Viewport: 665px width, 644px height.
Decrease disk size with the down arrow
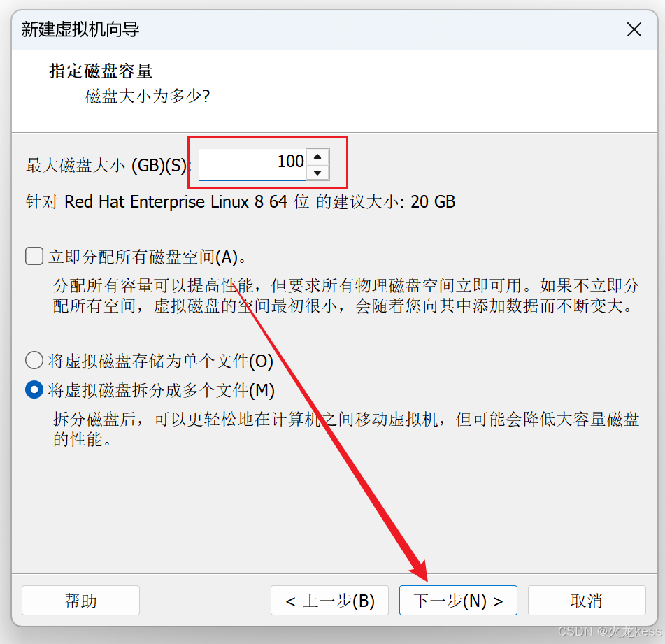tap(317, 173)
